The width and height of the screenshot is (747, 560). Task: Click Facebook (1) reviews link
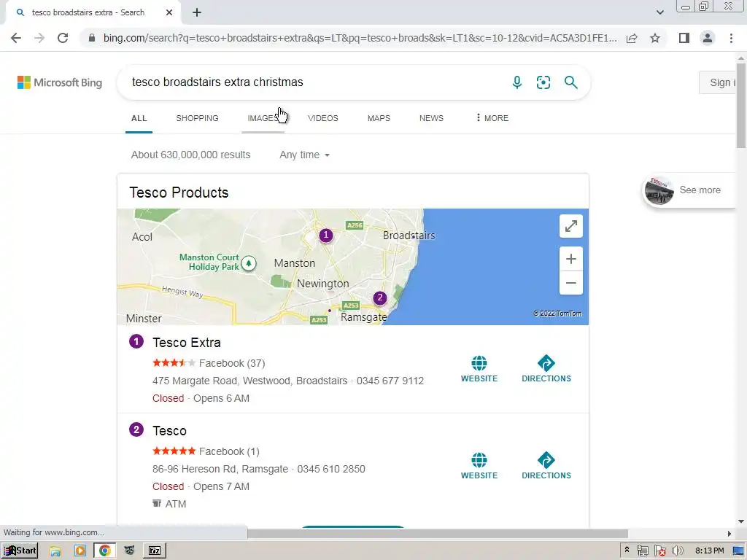[x=229, y=451]
